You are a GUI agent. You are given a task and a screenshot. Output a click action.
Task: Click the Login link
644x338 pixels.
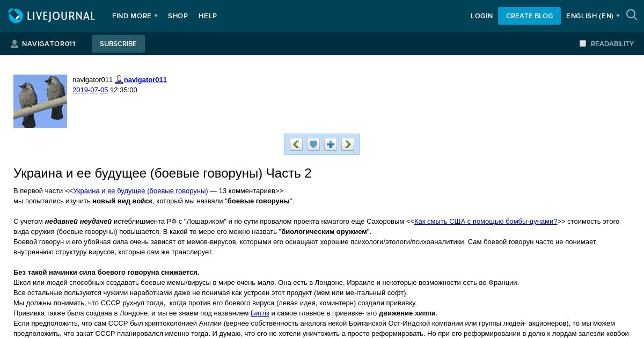481,16
